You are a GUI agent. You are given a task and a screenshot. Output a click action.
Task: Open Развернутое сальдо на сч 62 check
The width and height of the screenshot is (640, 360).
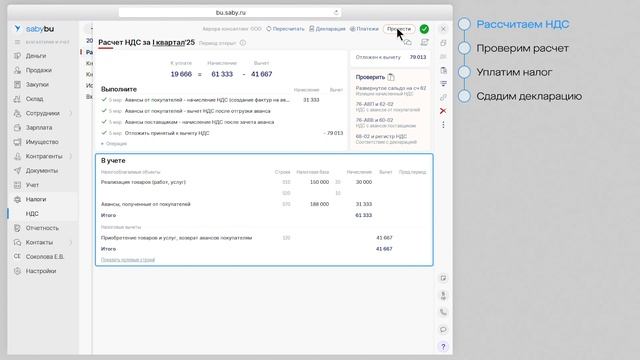tap(391, 91)
